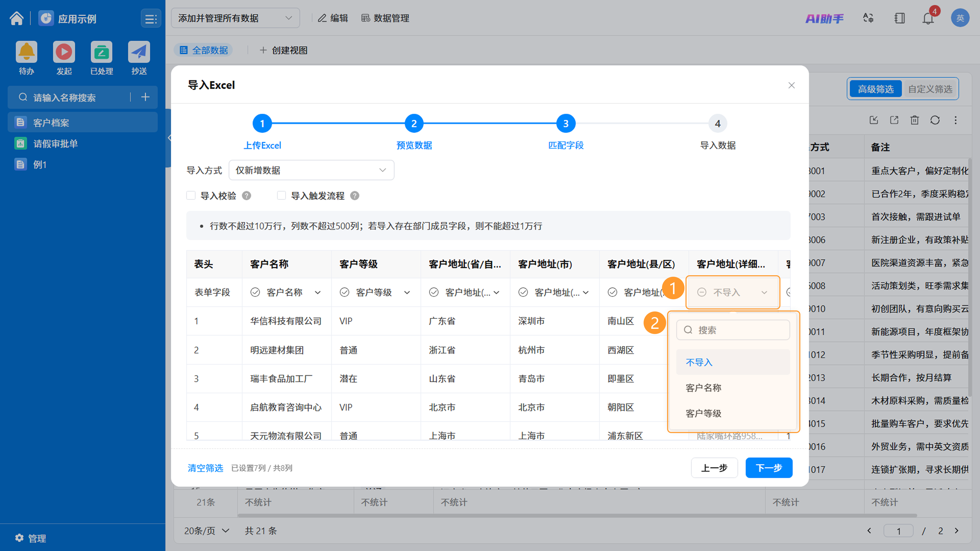Open 请假审批单 in the sidebar

82,143
